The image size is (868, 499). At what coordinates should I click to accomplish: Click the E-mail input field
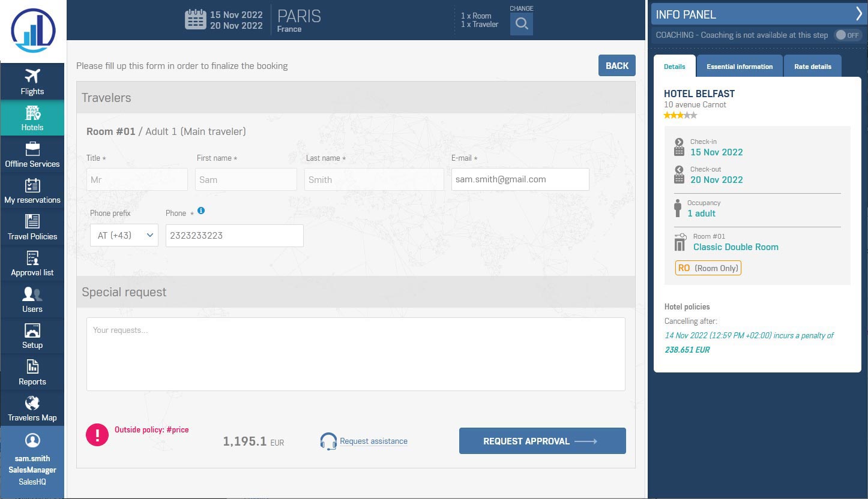click(520, 179)
